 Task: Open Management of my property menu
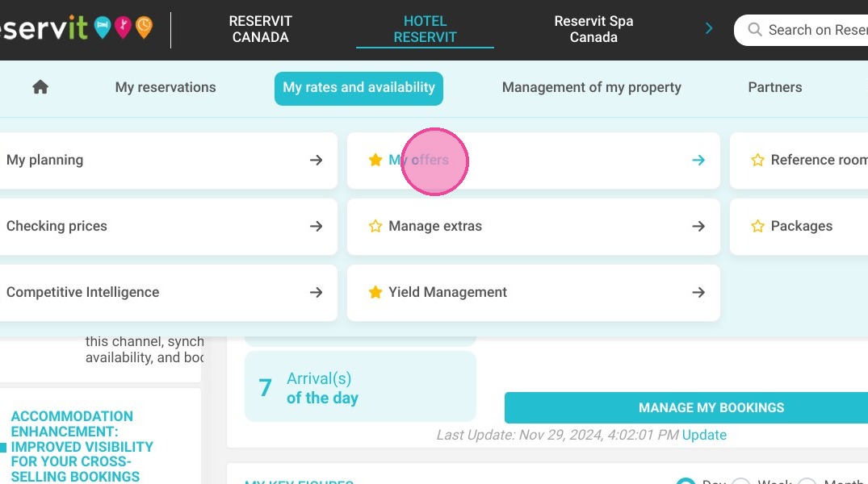click(592, 87)
